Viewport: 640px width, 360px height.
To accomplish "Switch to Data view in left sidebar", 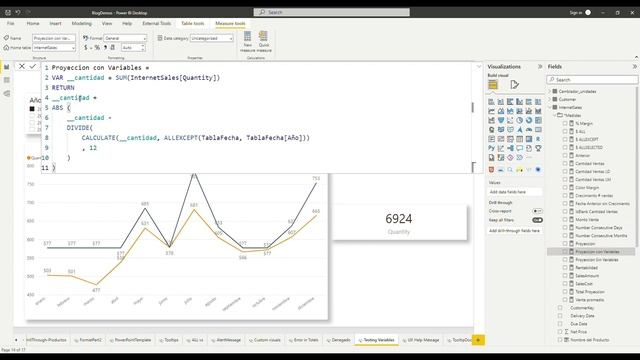I will coord(7,80).
